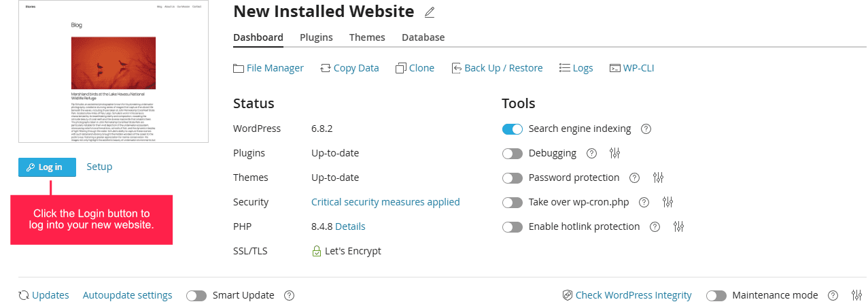This screenshot has height=304, width=868.
Task: Clone the WordPress site
Action: (x=415, y=68)
